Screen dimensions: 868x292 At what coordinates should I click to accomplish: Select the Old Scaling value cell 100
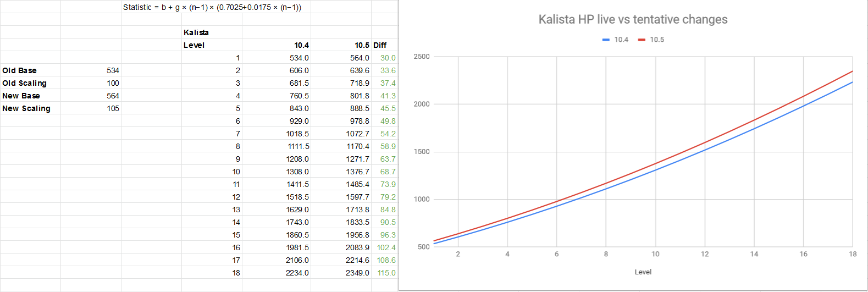click(91, 83)
